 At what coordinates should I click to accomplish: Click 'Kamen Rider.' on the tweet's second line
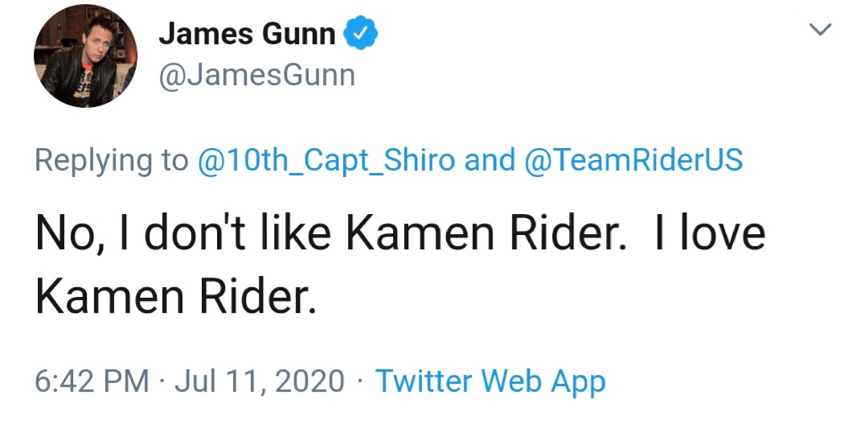pyautogui.click(x=174, y=298)
